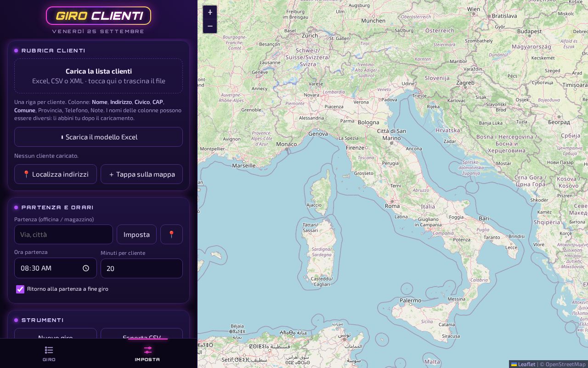Viewport: 588px width, 368px height.
Task: Switch to the Imposta tab
Action: pos(147,353)
